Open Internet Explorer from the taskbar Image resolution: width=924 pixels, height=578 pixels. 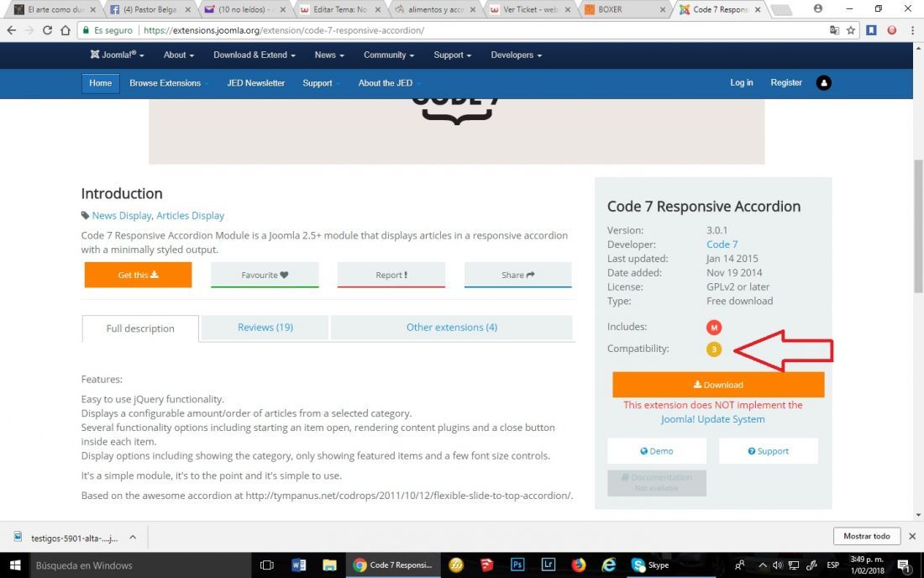(609, 565)
